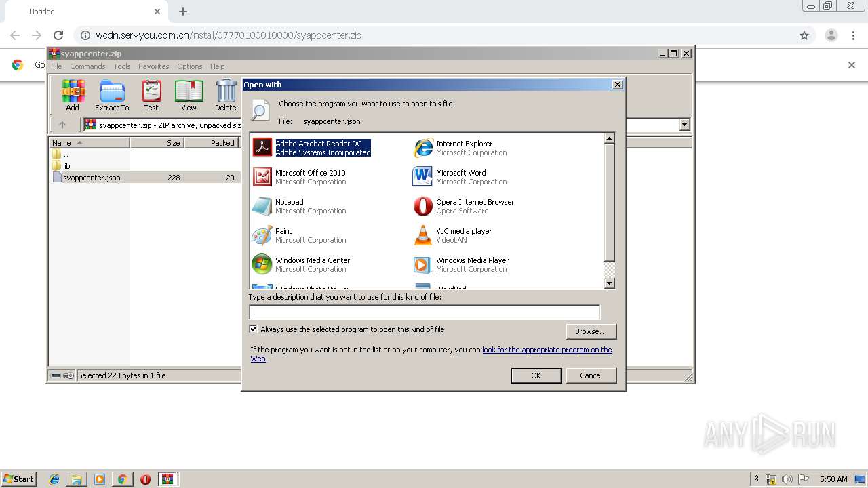Show hidden system tray icons
Image resolution: width=868 pixels, height=488 pixels.
click(756, 479)
